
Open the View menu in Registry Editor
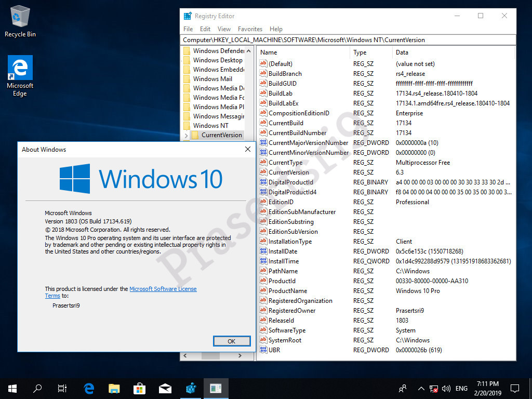tap(224, 29)
